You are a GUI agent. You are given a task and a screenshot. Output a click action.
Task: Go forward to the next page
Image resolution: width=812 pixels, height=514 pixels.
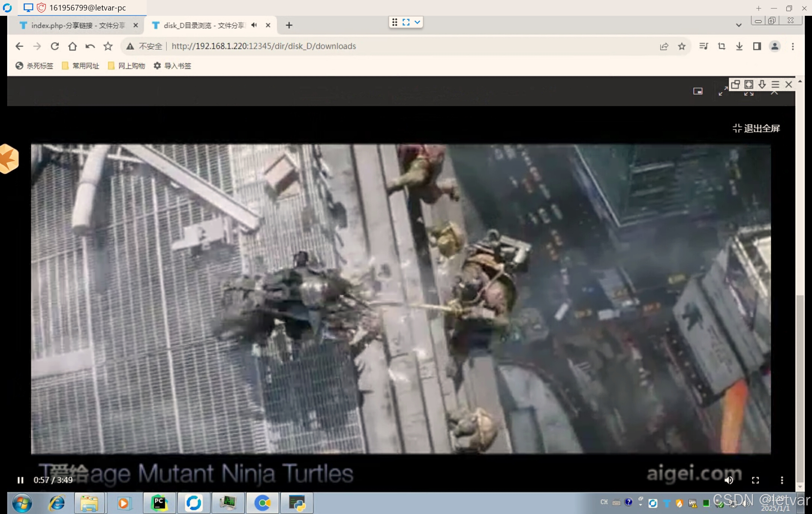(37, 46)
